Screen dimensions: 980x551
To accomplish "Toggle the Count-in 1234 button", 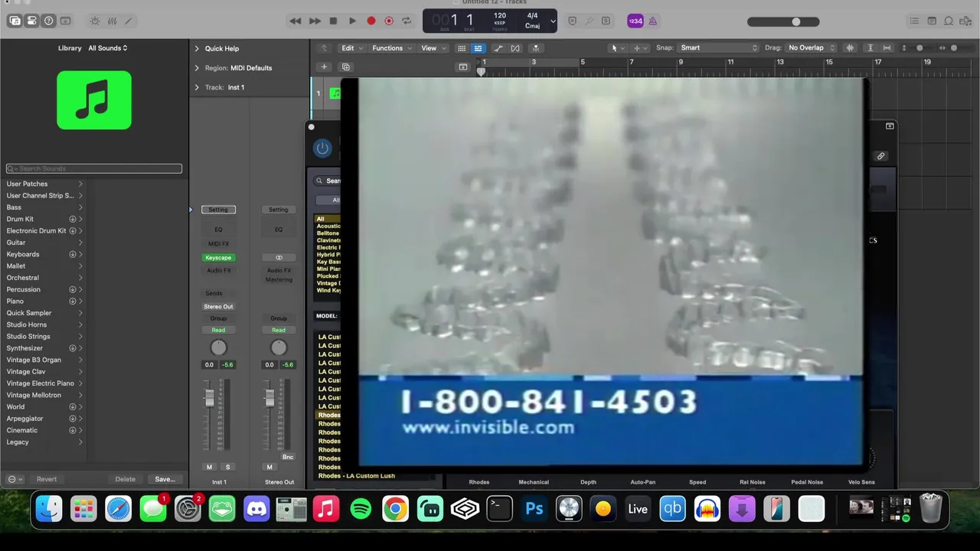I will click(x=635, y=21).
